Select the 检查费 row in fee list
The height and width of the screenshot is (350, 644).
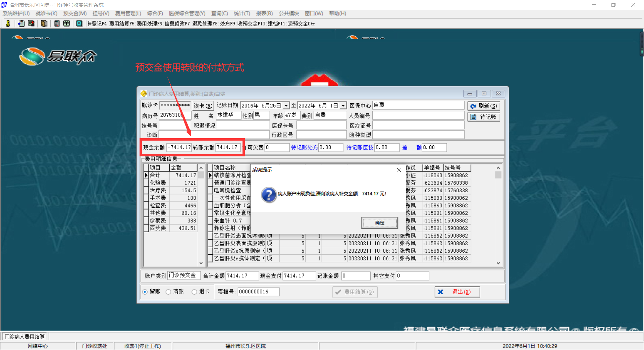[170, 205]
